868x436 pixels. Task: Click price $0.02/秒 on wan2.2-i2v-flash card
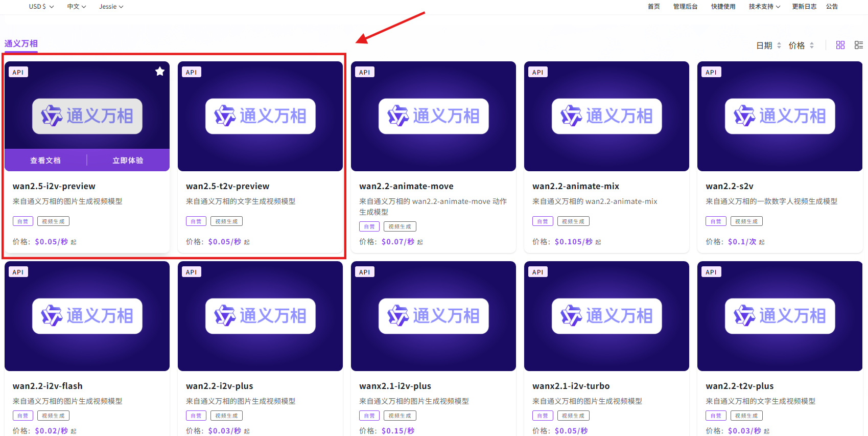click(x=52, y=431)
